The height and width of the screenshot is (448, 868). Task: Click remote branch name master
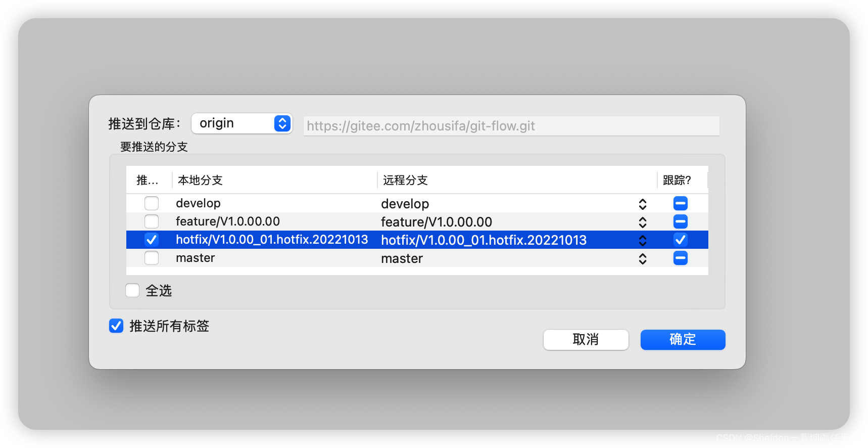tap(402, 258)
